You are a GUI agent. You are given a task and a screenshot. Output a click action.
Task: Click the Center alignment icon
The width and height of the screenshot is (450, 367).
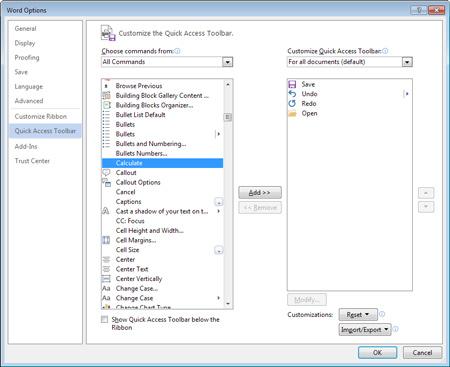[x=106, y=260]
